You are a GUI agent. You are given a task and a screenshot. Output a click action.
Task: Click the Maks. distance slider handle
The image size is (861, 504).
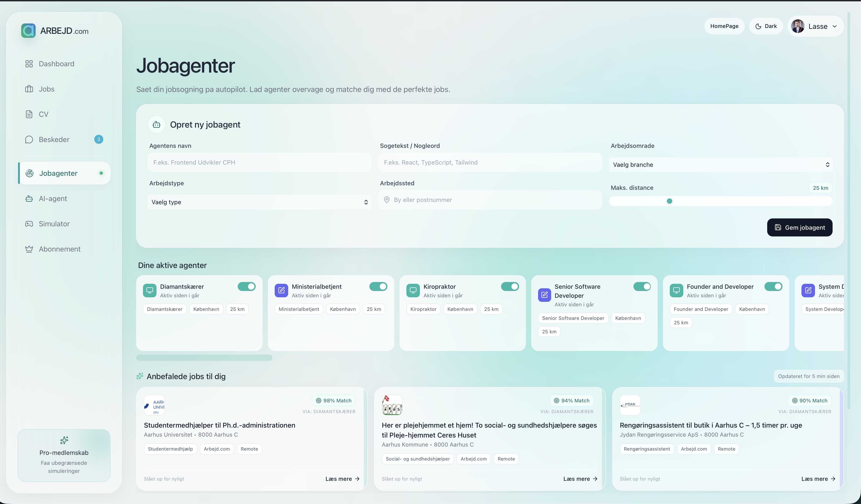669,201
